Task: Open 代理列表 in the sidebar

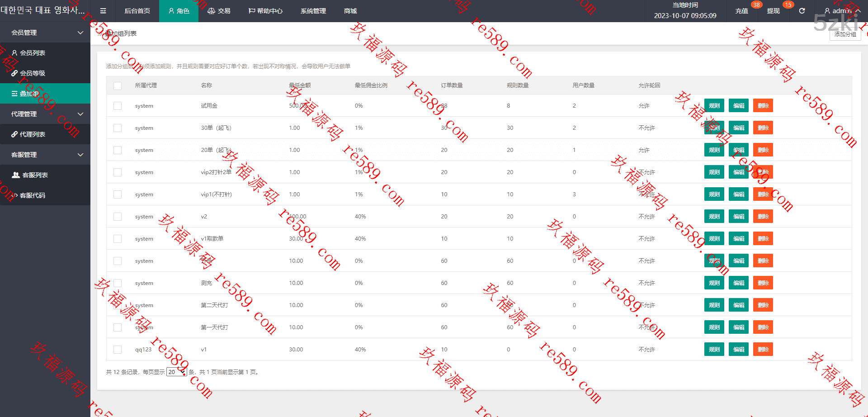Action: coord(32,134)
